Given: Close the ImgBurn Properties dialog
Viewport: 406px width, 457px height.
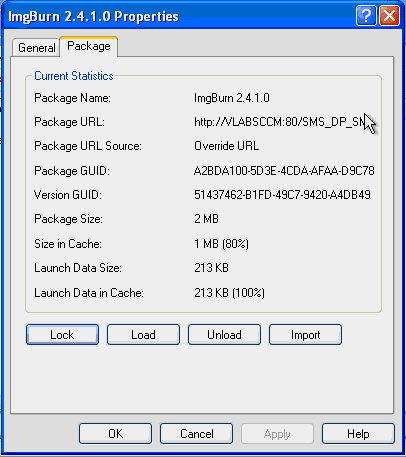Looking at the screenshot, I should pos(389,15).
